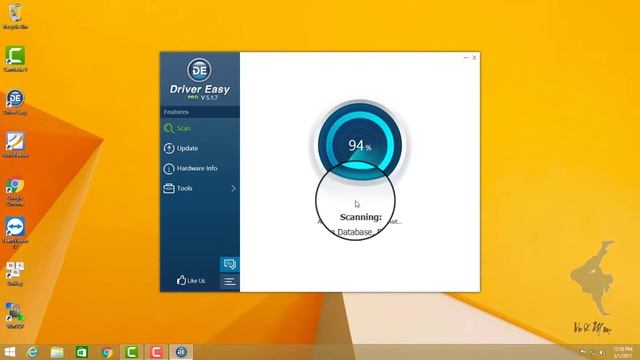Open the Driver Easy desktop shortcut
Screen dimensions: 640x360
(15, 102)
